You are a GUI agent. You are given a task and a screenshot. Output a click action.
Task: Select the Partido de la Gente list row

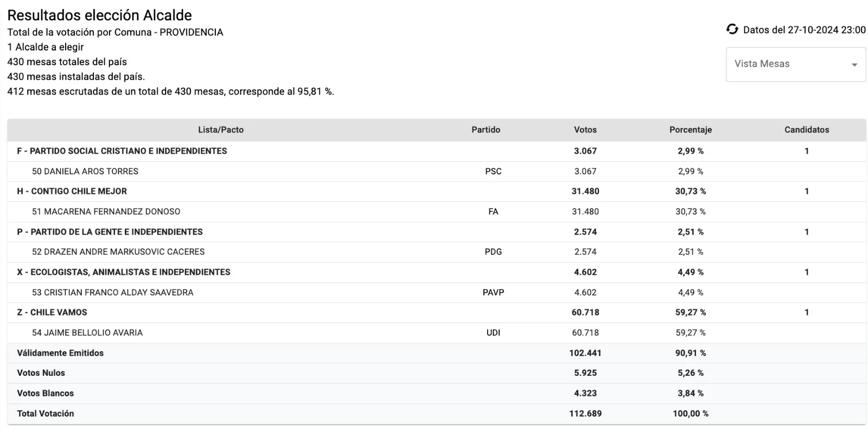110,232
